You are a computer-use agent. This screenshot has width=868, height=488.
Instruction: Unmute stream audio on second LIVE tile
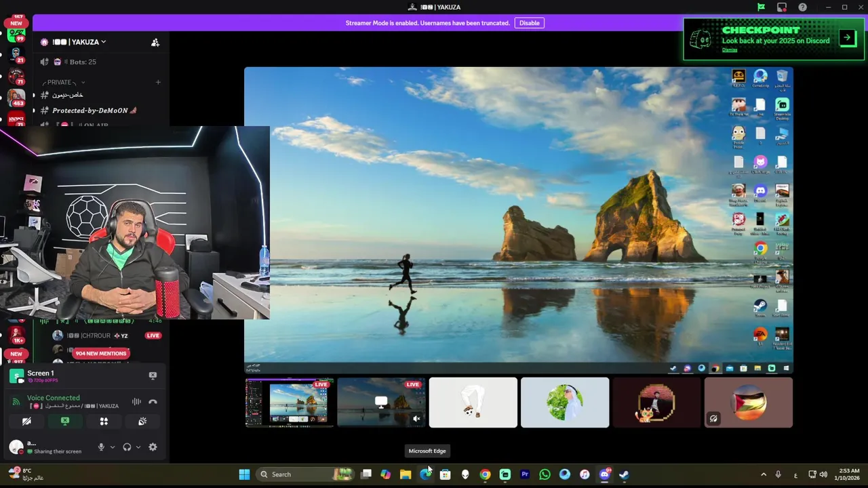[x=416, y=419]
